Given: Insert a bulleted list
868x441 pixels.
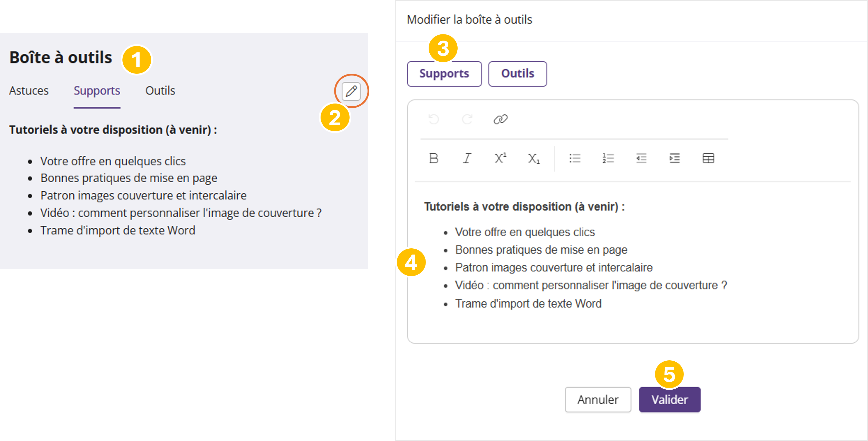Looking at the screenshot, I should click(575, 158).
